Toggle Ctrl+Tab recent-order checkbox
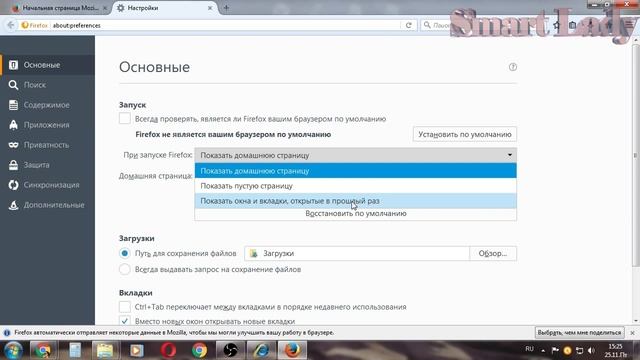This screenshot has height=360, width=640. tap(124, 307)
